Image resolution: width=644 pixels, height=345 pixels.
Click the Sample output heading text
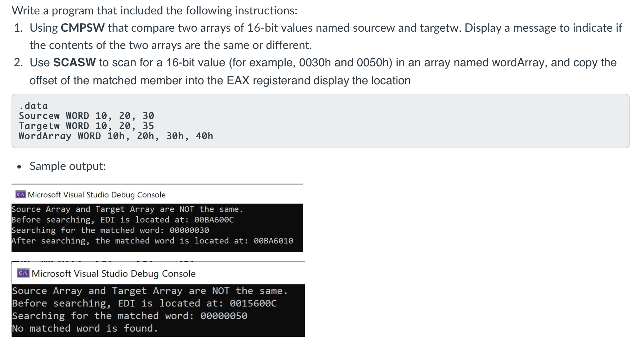coord(67,166)
